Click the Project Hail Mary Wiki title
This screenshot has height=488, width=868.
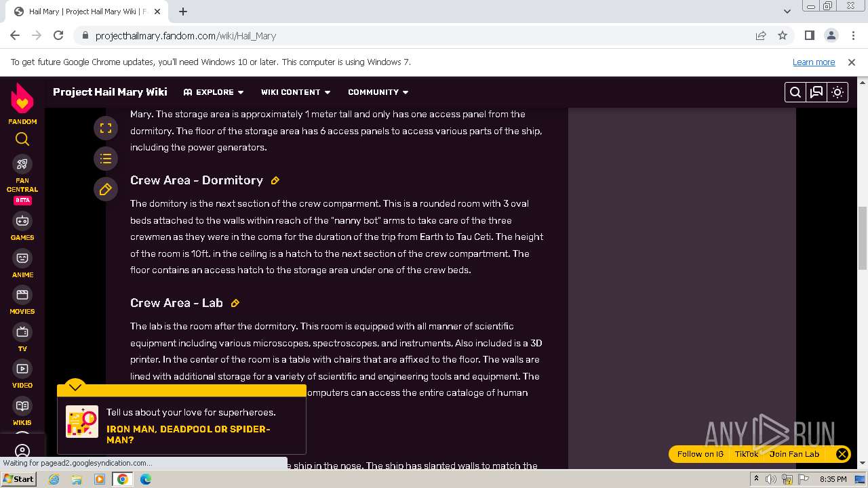point(110,92)
